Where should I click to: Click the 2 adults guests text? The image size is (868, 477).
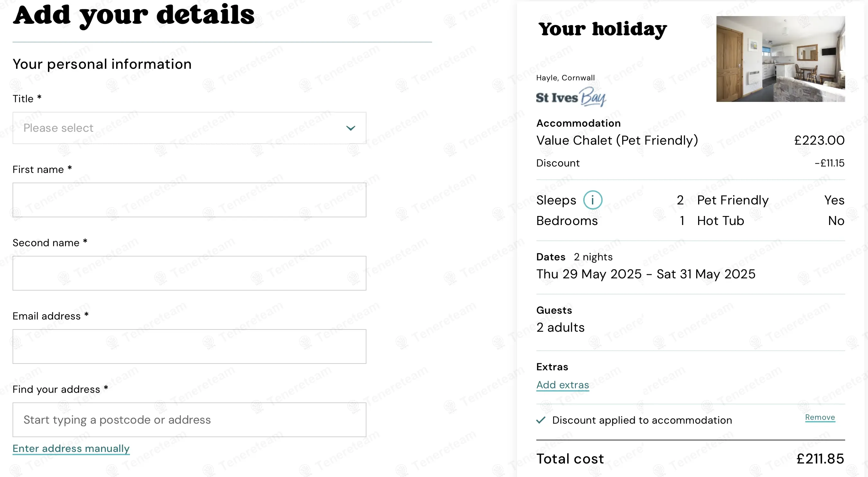[560, 327]
